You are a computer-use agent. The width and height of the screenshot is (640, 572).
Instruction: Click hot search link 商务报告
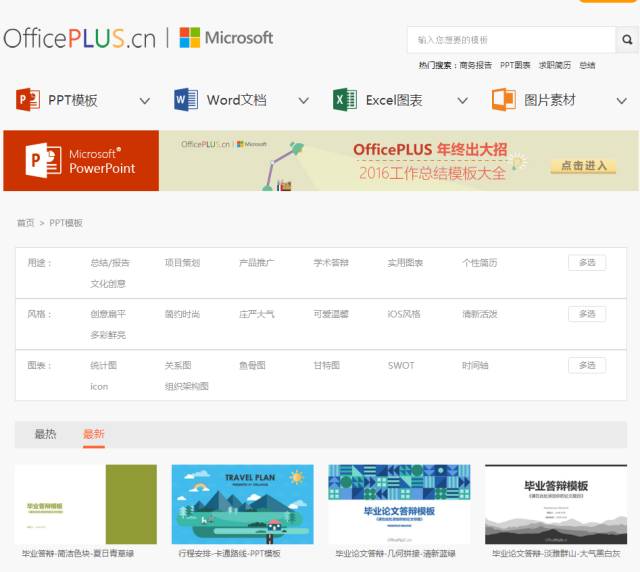[x=476, y=65]
